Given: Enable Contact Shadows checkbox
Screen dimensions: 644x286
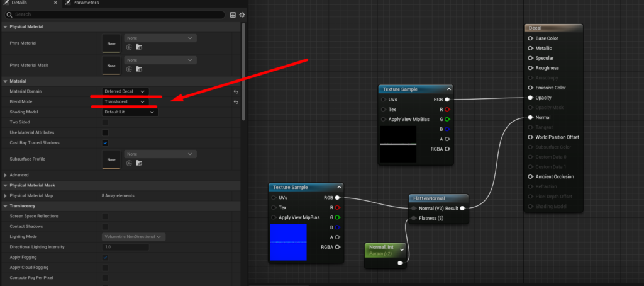Looking at the screenshot, I should (x=105, y=226).
